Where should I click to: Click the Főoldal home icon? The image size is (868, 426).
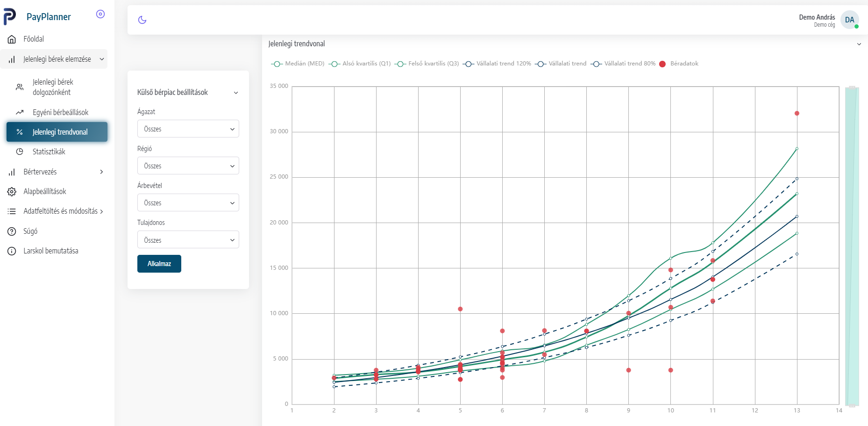click(12, 39)
